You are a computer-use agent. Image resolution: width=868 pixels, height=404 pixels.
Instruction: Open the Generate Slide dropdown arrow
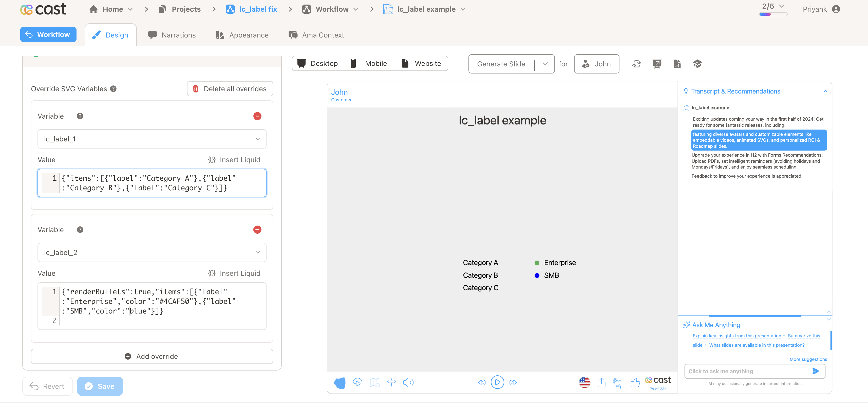pos(545,64)
